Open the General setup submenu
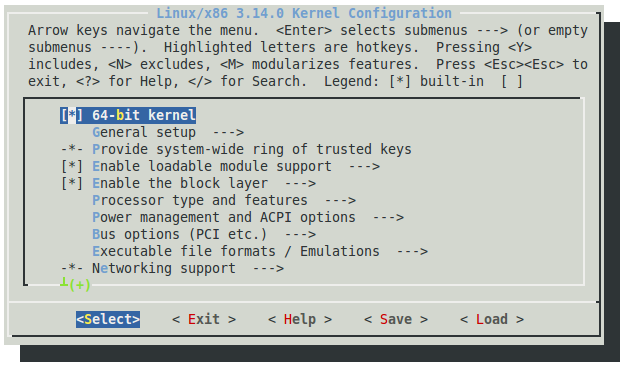Screen dimensions: 626x368 point(168,133)
